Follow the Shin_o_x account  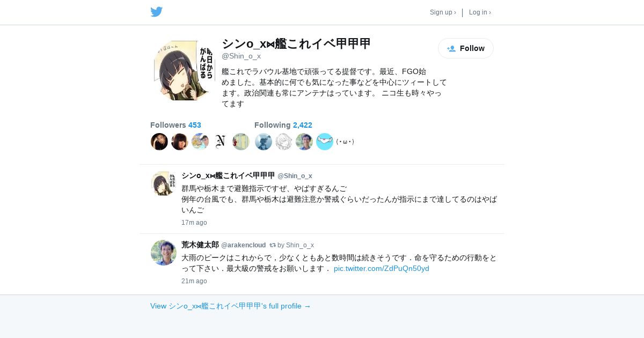coord(466,48)
